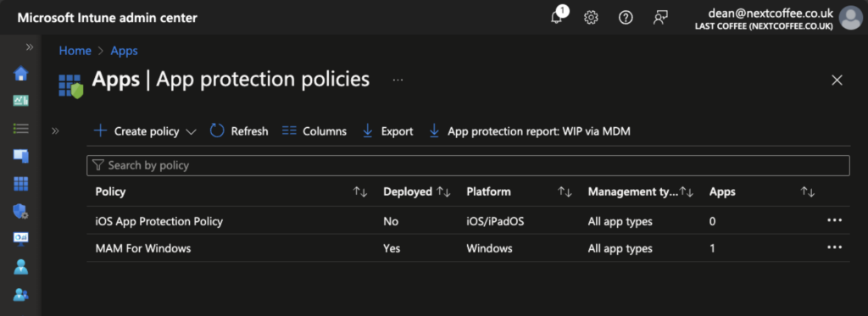The width and height of the screenshot is (868, 316).
Task: Open the settings gear icon
Action: pos(591,18)
